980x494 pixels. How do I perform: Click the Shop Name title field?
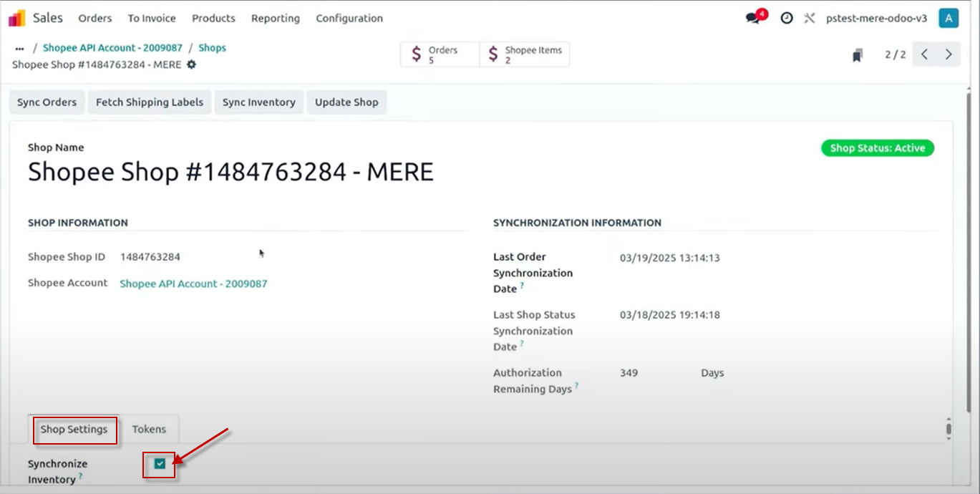pyautogui.click(x=231, y=172)
